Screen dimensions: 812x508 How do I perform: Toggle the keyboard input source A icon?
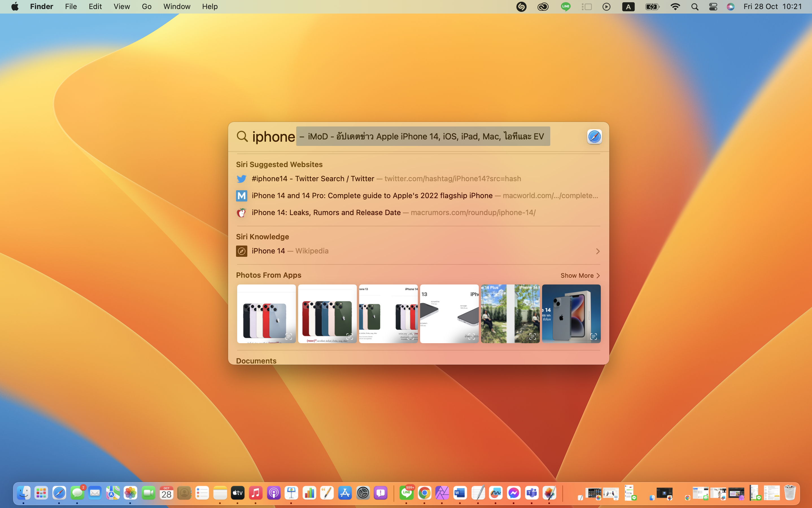pos(628,7)
